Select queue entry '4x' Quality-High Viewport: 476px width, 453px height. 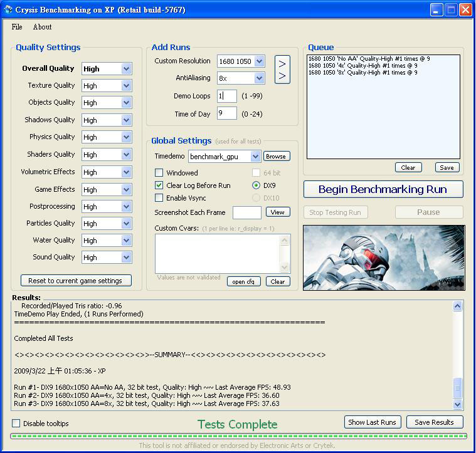362,66
